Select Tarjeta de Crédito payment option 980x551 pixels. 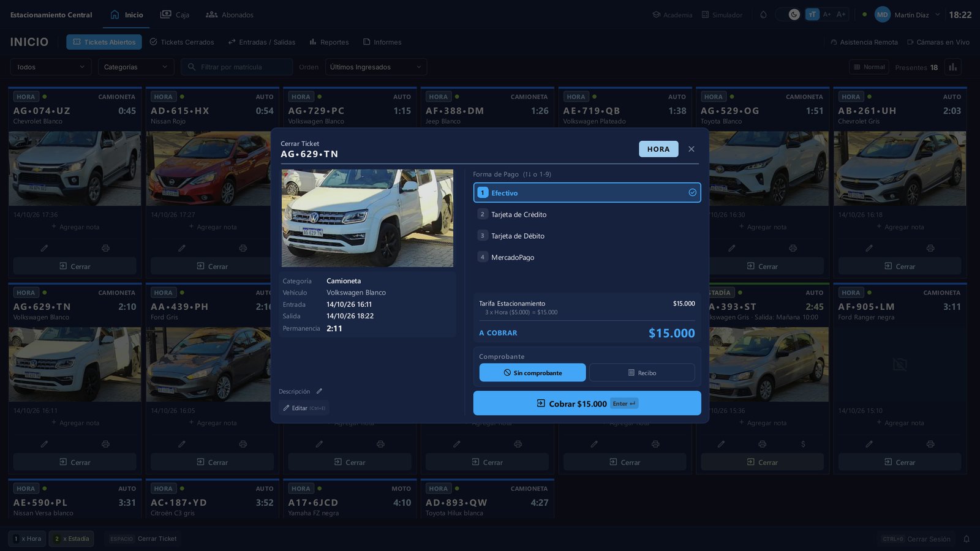coord(587,214)
